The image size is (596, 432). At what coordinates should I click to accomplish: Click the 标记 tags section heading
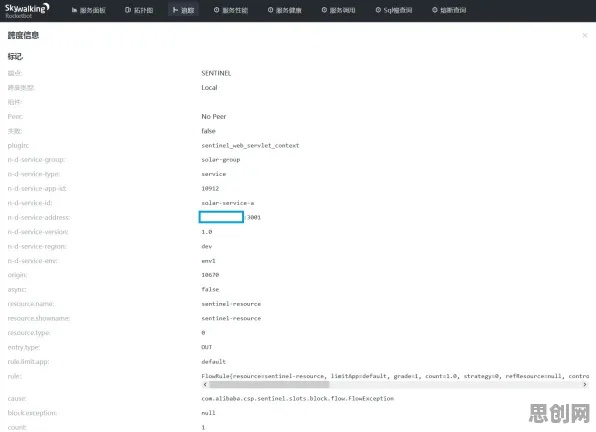pyautogui.click(x=15, y=57)
